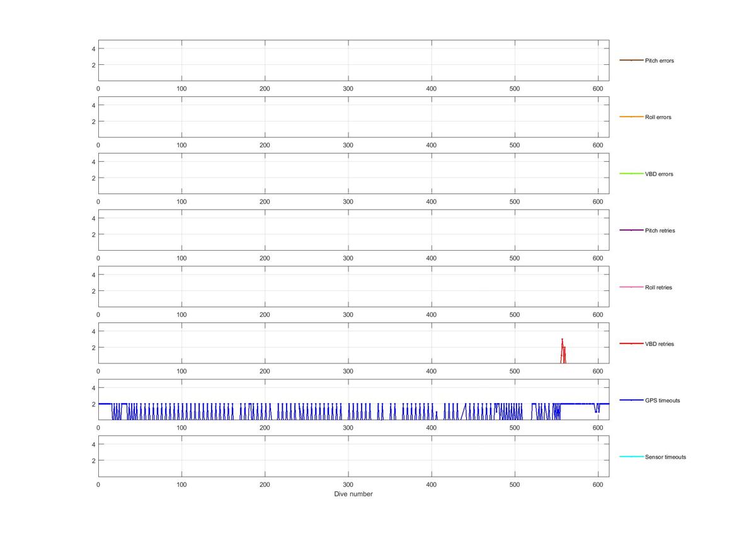Click the red VBD retries spike peak
This screenshot has width=756, height=536.
[562, 339]
